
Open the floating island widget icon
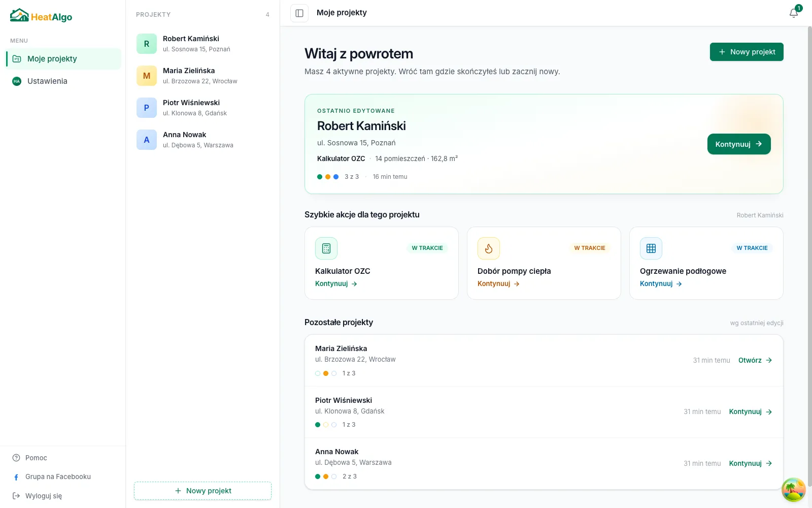pyautogui.click(x=794, y=490)
